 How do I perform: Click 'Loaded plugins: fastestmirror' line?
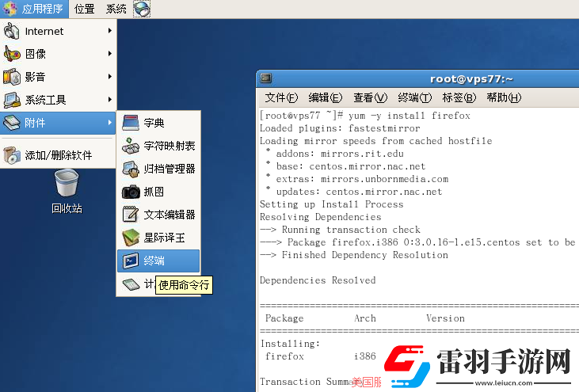(x=340, y=128)
